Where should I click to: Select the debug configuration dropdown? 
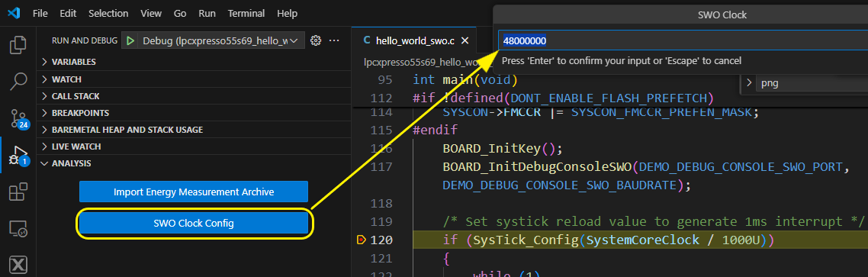(x=220, y=40)
